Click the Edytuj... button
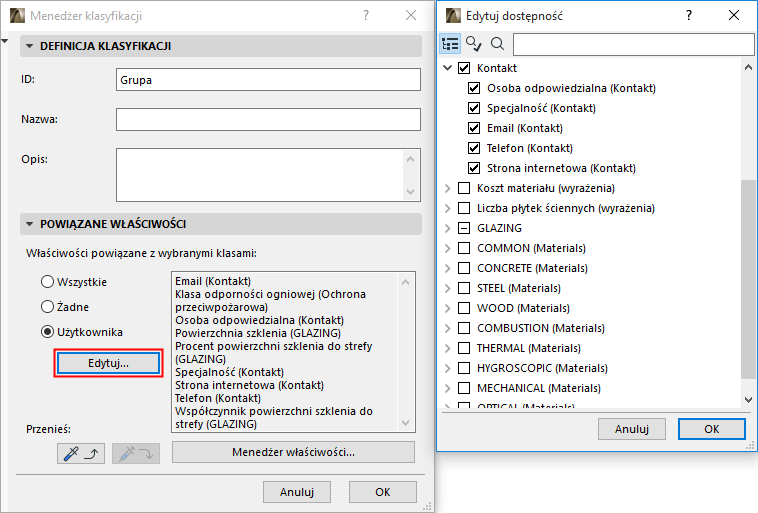The image size is (758, 513). pyautogui.click(x=108, y=363)
